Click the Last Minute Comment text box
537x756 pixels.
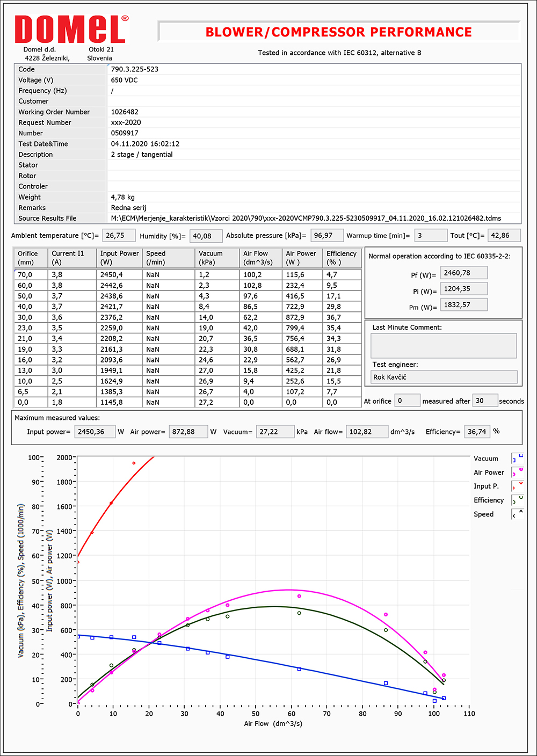[x=444, y=346]
